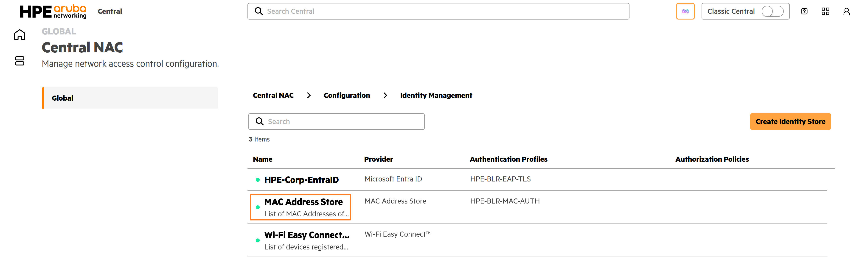
Task: Sort by the Provider column header
Action: tap(378, 159)
